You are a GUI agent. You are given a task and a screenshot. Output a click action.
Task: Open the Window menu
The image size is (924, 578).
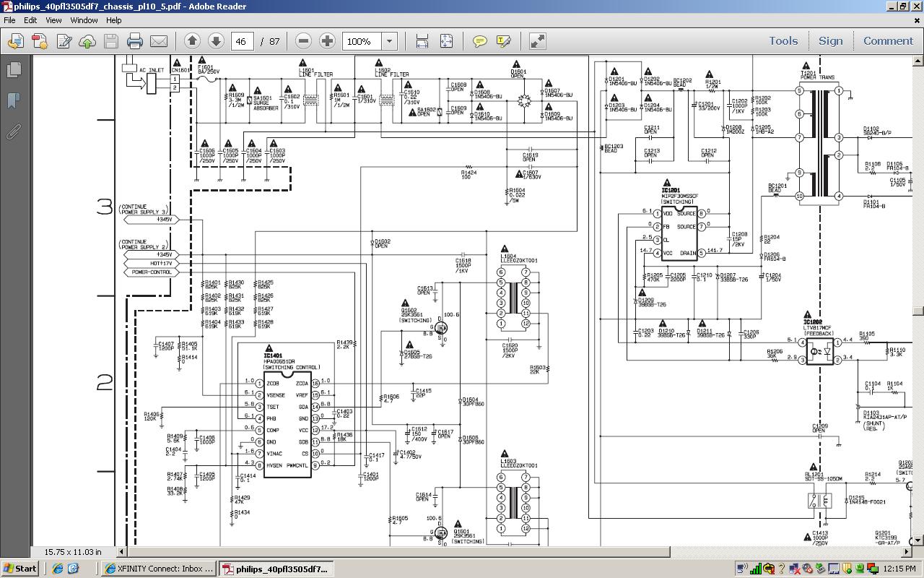click(84, 20)
